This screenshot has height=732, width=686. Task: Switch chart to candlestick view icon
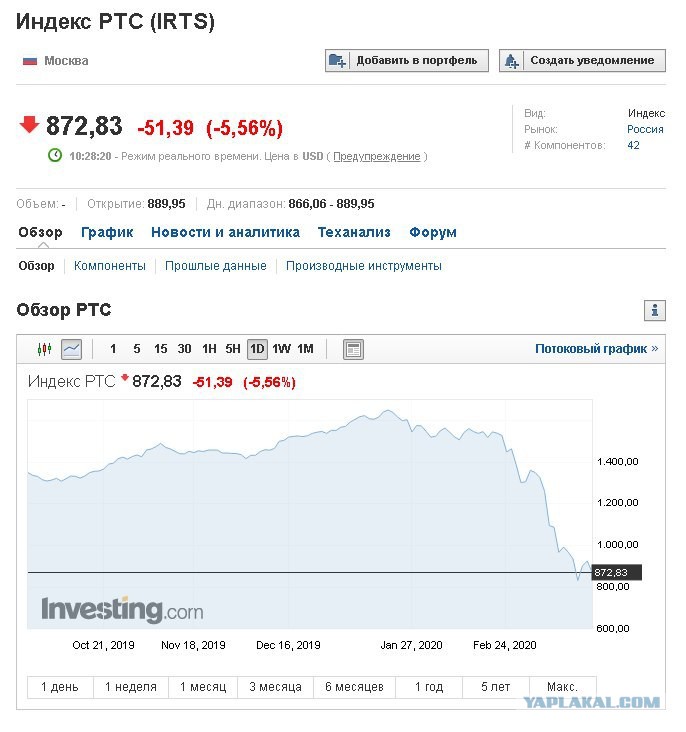coord(44,349)
